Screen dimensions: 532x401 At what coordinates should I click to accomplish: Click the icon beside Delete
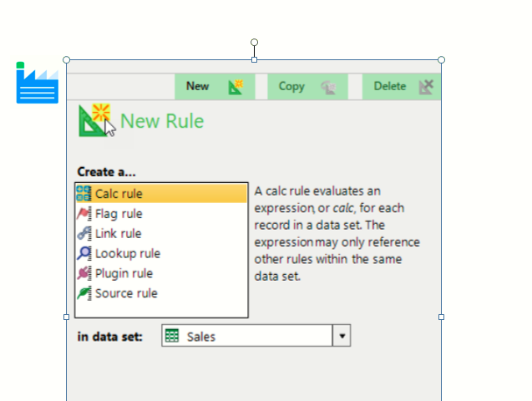(x=426, y=86)
